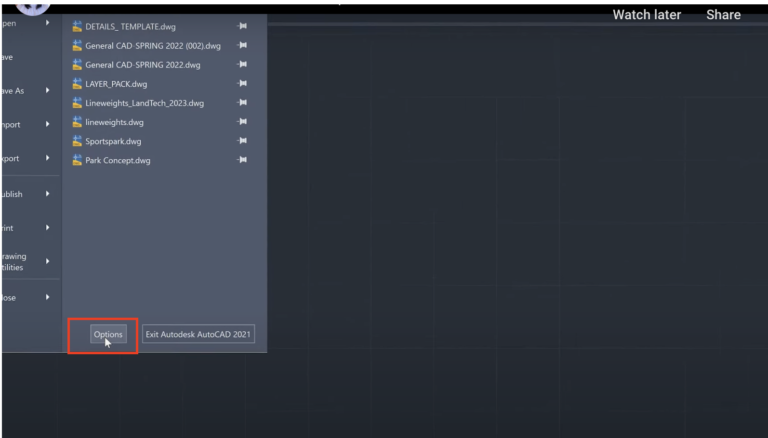
Task: Click the lineweights.dwg drawing file icon
Action: pyautogui.click(x=79, y=122)
